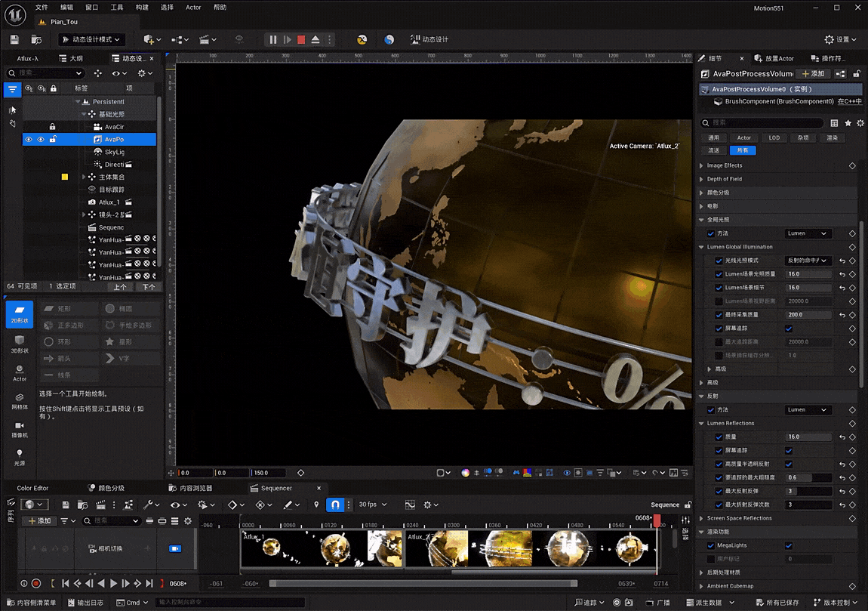The width and height of the screenshot is (868, 611).
Task: Play the sequence forward in Sequencer
Action: (113, 583)
